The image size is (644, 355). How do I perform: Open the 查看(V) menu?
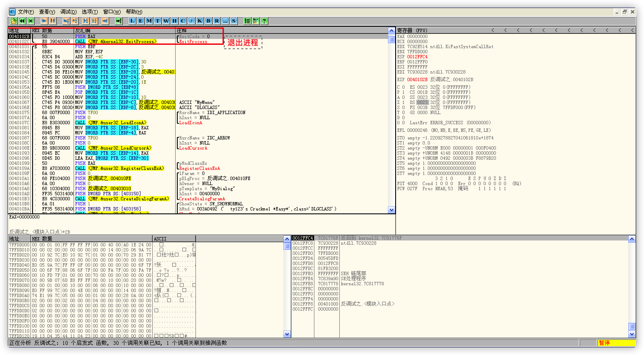coord(47,12)
